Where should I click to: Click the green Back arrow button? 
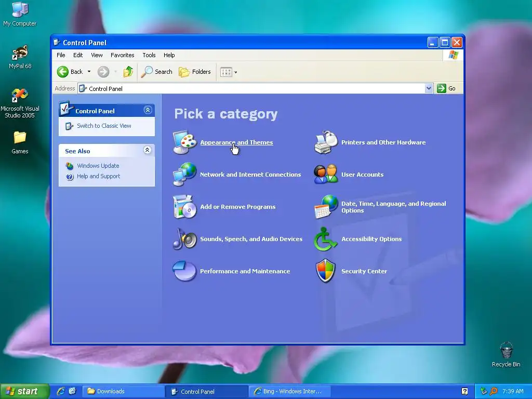point(63,72)
